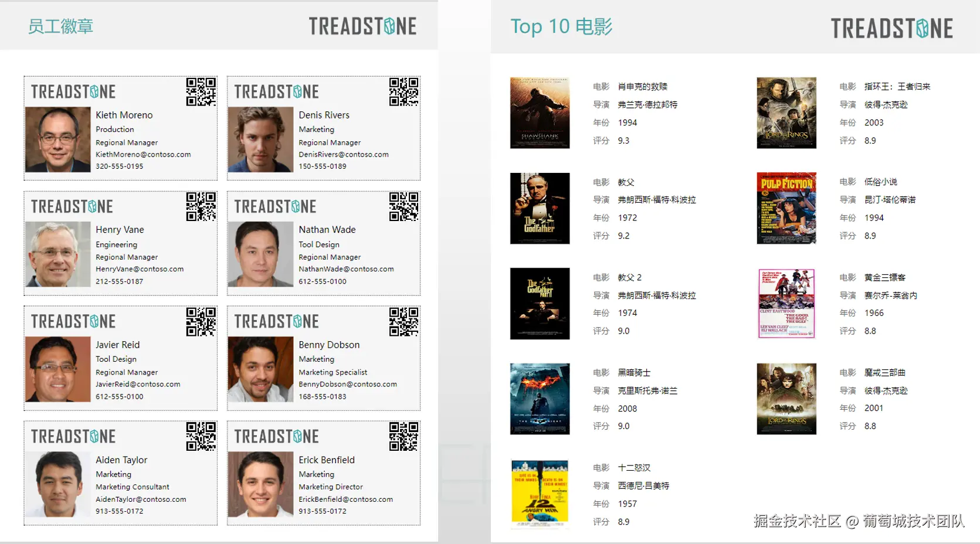Open The Godfather Part II poster
The width and height of the screenshot is (980, 544).
(x=540, y=304)
